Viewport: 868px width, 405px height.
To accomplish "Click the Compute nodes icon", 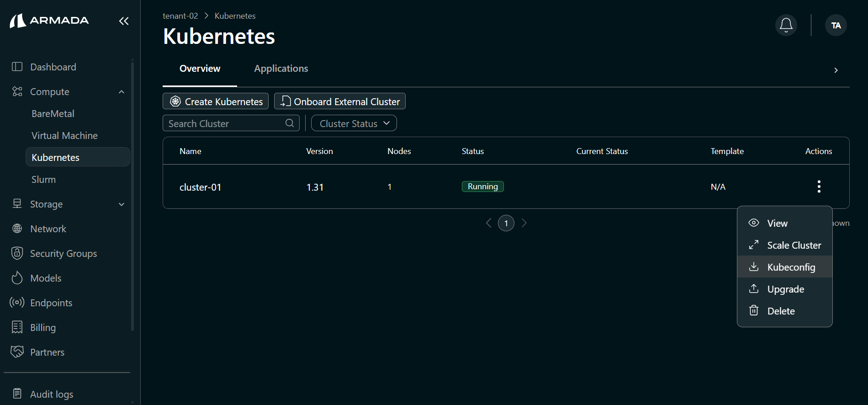I will [x=17, y=91].
